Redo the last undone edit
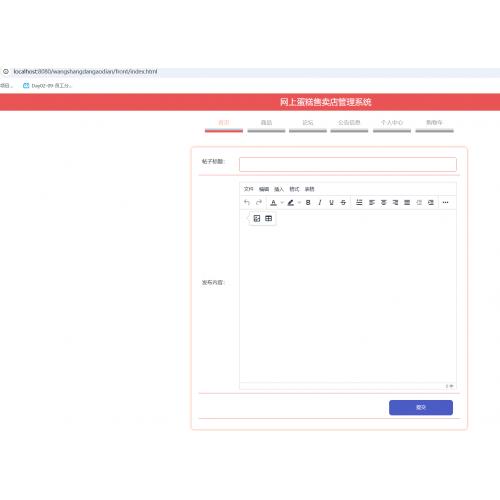The image size is (500, 500). tap(259, 202)
